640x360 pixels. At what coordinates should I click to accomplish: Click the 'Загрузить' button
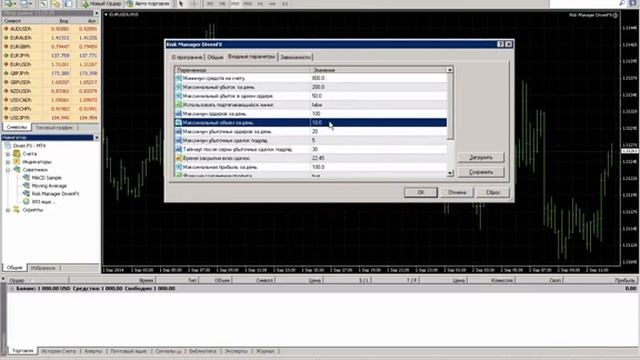[481, 157]
